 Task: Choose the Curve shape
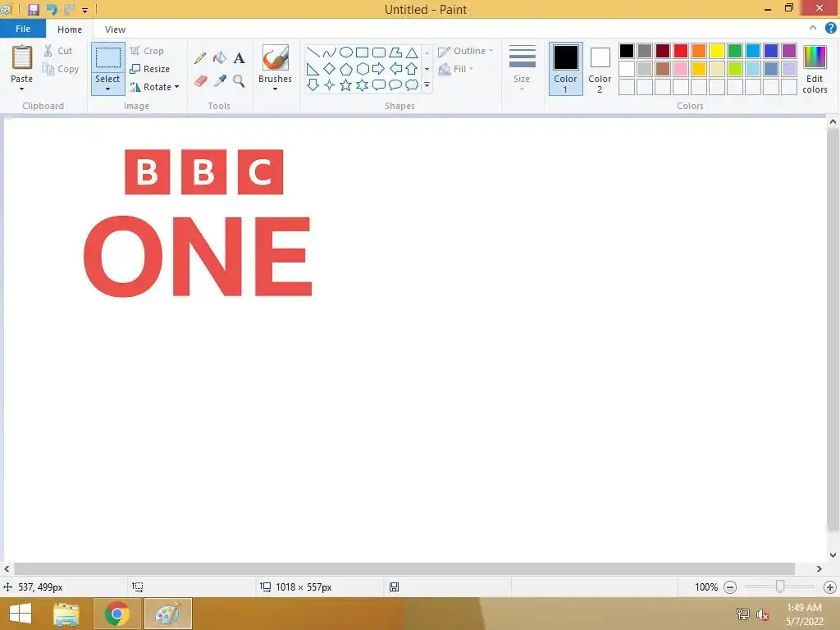pos(330,52)
